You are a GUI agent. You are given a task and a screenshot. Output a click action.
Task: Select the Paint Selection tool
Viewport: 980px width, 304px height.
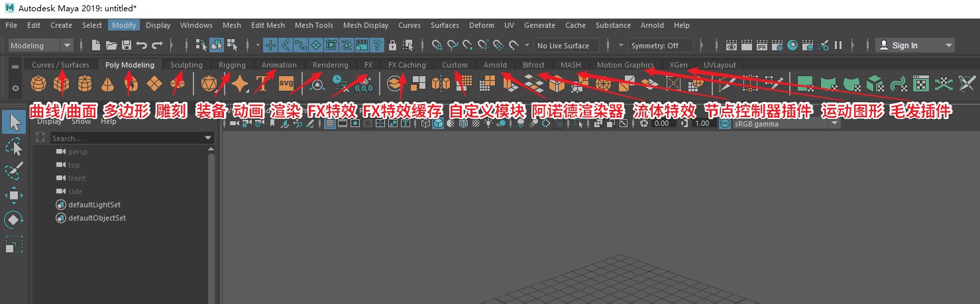click(14, 170)
